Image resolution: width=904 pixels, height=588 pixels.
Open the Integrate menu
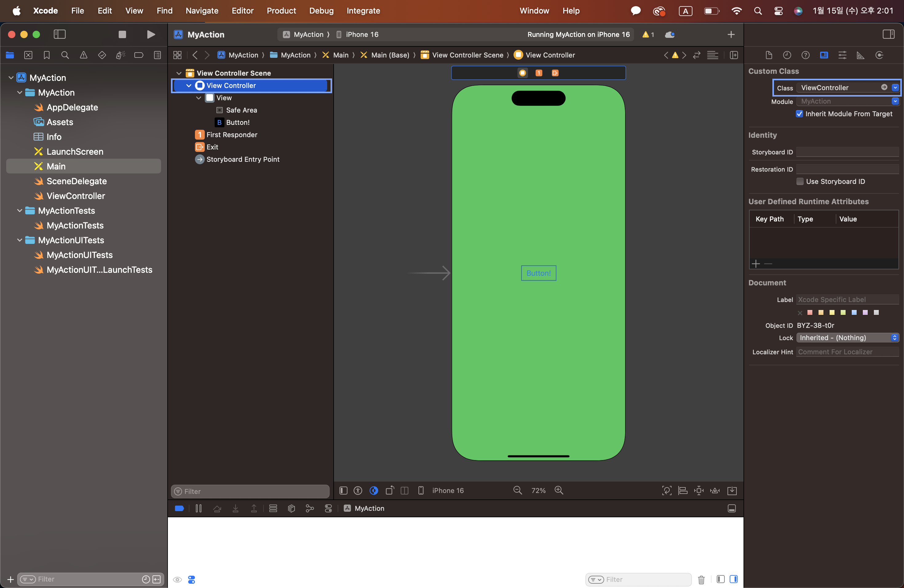click(363, 11)
